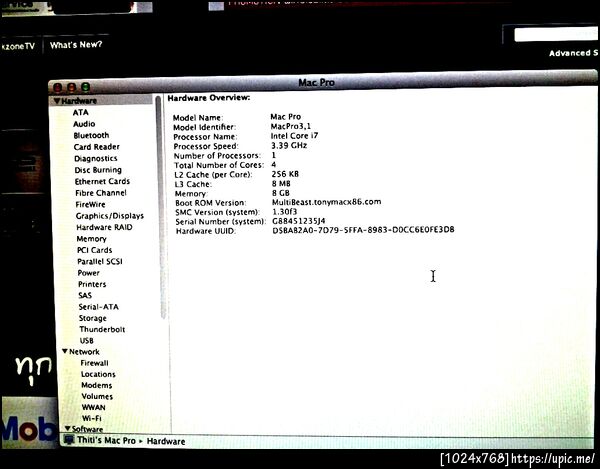The height and width of the screenshot is (469, 600).
Task: Collapse the Software section triangle
Action: [68, 428]
